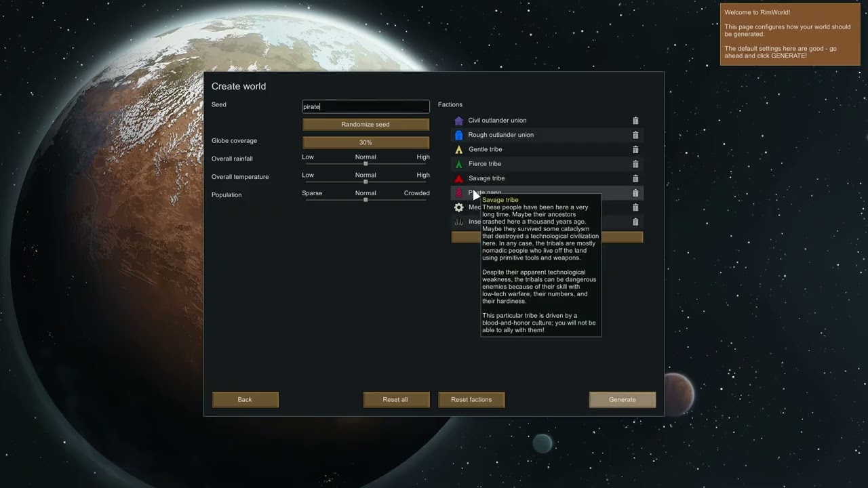
Task: Click the Factions heading
Action: click(450, 104)
